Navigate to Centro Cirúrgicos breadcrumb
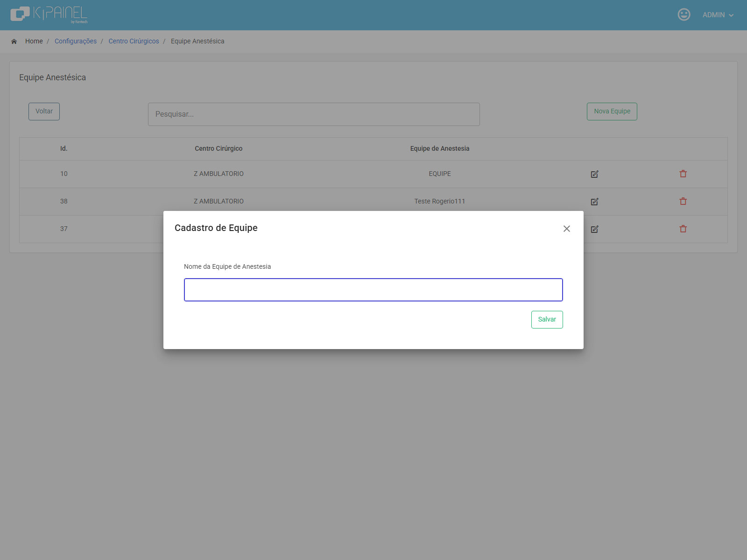Image resolution: width=747 pixels, height=560 pixels. point(134,41)
